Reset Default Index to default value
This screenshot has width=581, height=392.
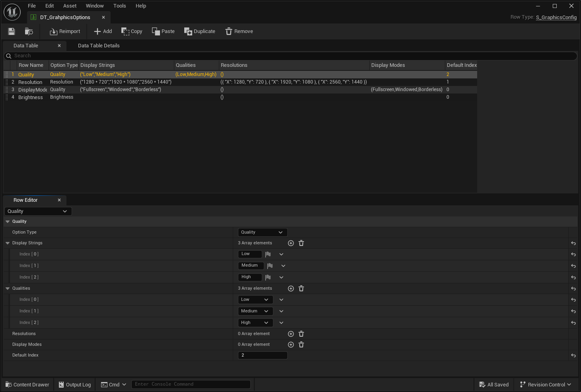573,355
